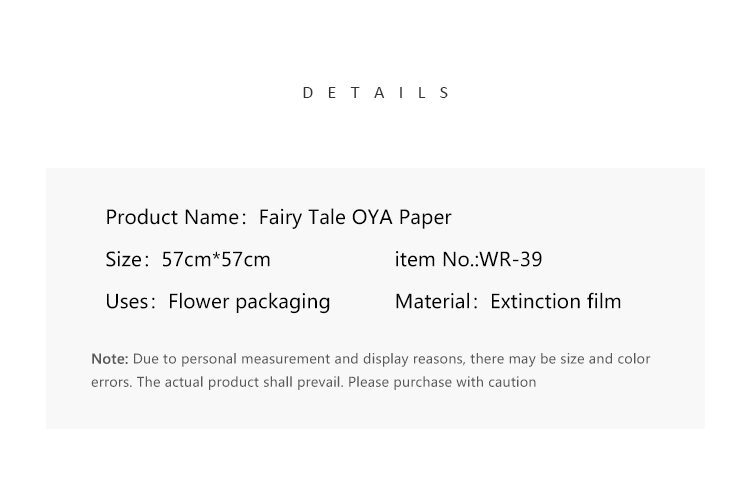The height and width of the screenshot is (493, 750).
Task: Select the Flower packaging text
Action: click(x=249, y=302)
